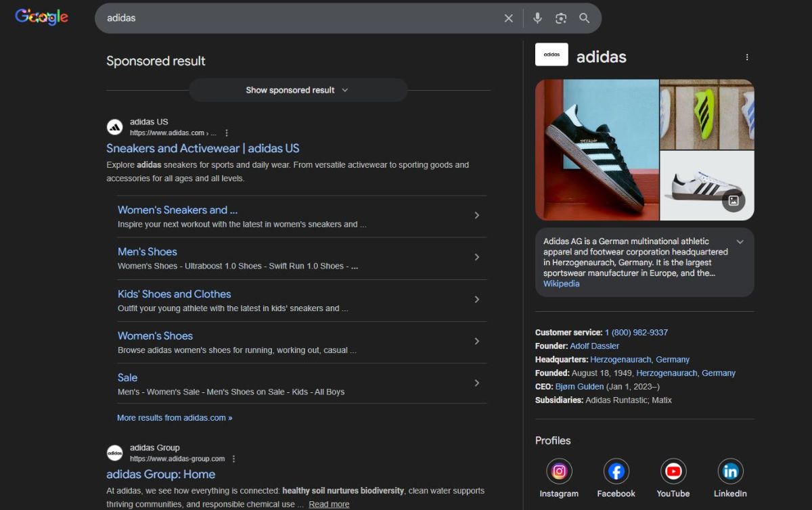Clear the search box text
The height and width of the screenshot is (510, 812).
click(509, 18)
